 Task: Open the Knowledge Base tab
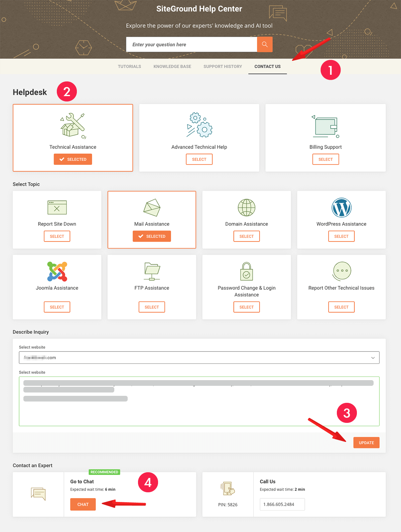[x=172, y=66]
